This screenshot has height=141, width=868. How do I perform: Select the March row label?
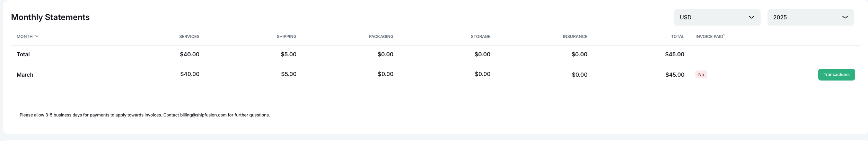25,75
